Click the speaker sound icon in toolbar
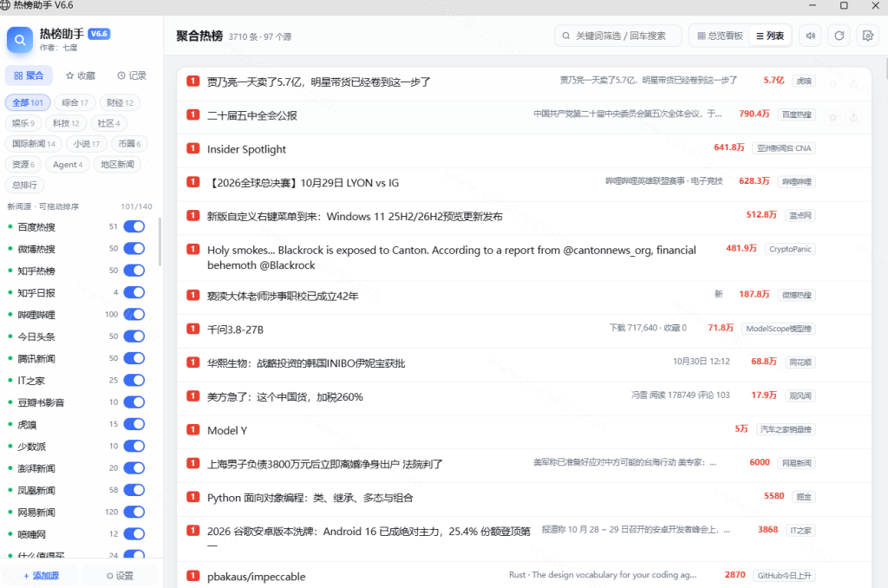Viewport: 888px width, 588px height. (811, 36)
